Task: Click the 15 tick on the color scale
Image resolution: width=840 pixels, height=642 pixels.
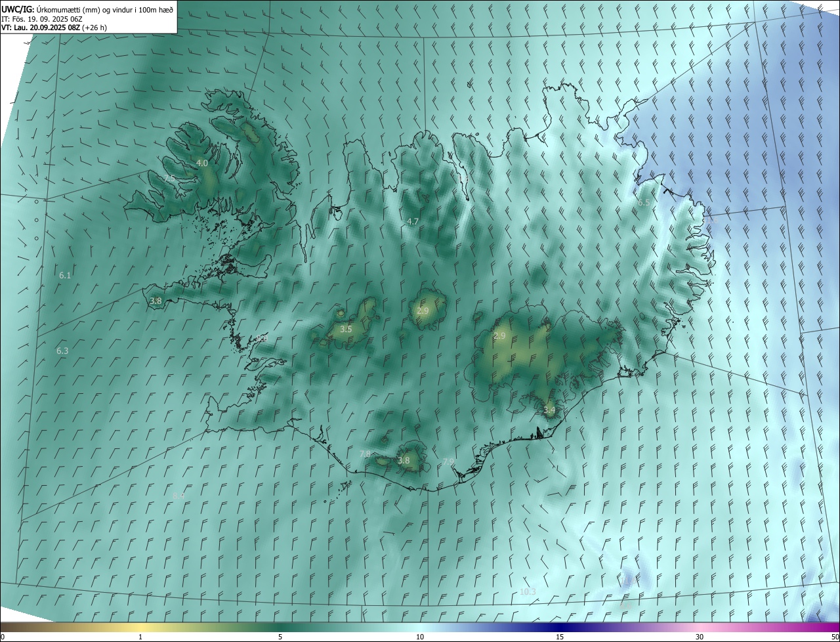Action: pos(560,637)
